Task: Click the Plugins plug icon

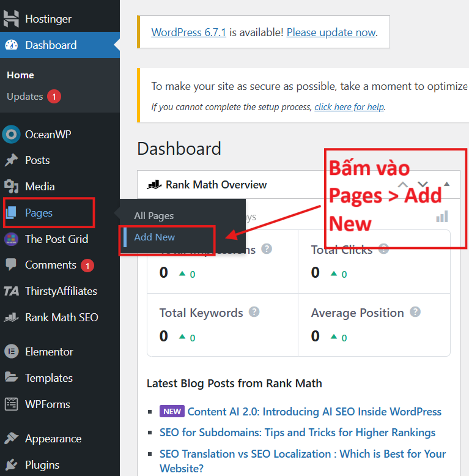Action: 11,464
